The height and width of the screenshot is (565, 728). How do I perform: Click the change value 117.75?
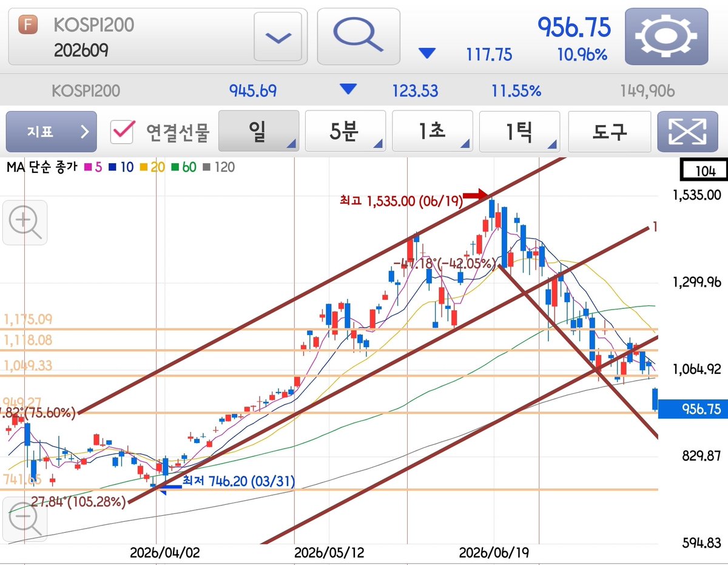(x=489, y=55)
